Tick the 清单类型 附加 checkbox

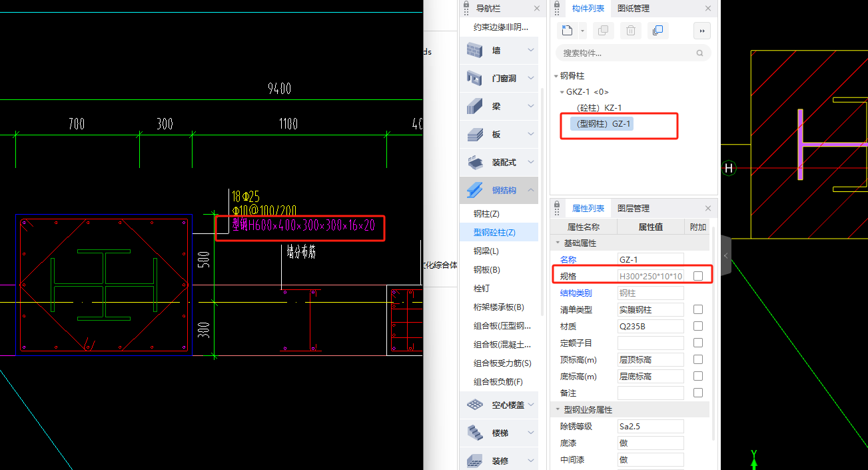[x=698, y=309]
